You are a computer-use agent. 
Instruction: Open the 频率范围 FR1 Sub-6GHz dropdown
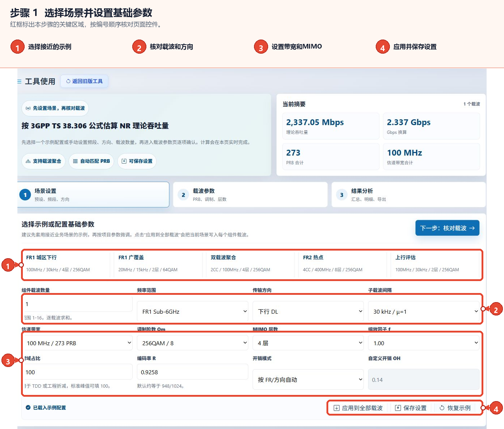click(x=192, y=312)
